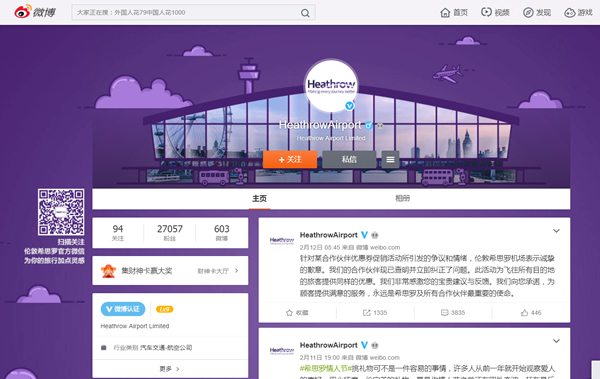
Task: Expand the first post's chevron menu
Action: coord(556,231)
